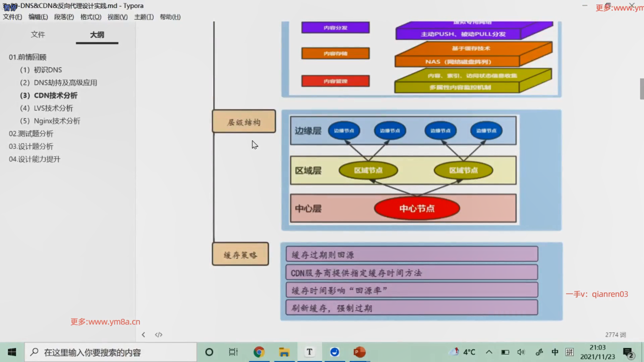Toggle the 拼 pinyin IME mode
Image resolution: width=644 pixels, height=362 pixels.
coord(570,352)
